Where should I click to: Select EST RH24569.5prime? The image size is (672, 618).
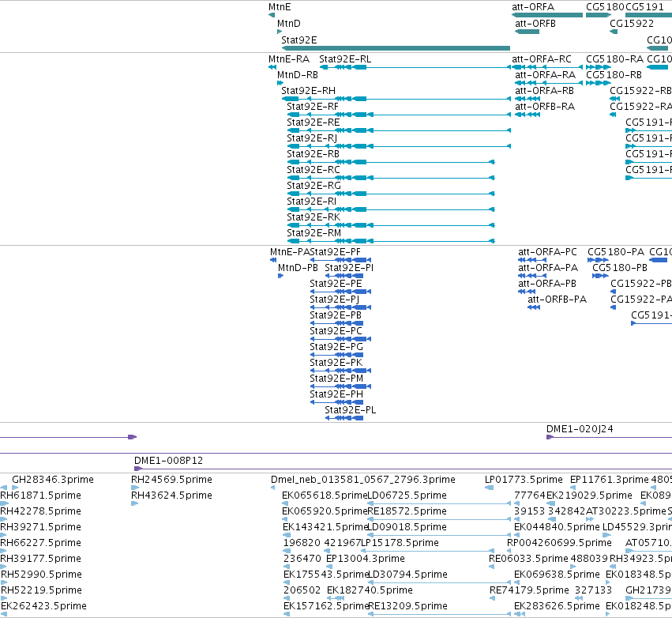coord(171,480)
